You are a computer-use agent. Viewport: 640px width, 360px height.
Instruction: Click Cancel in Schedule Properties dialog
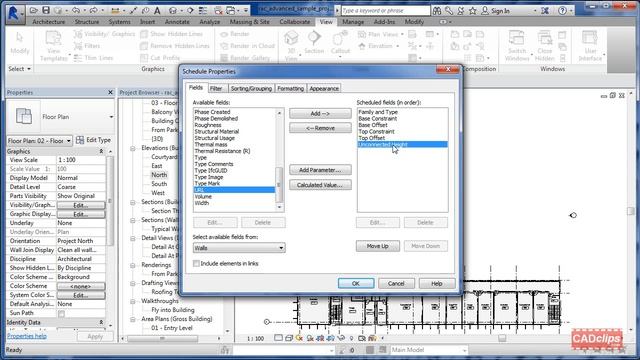tap(396, 283)
